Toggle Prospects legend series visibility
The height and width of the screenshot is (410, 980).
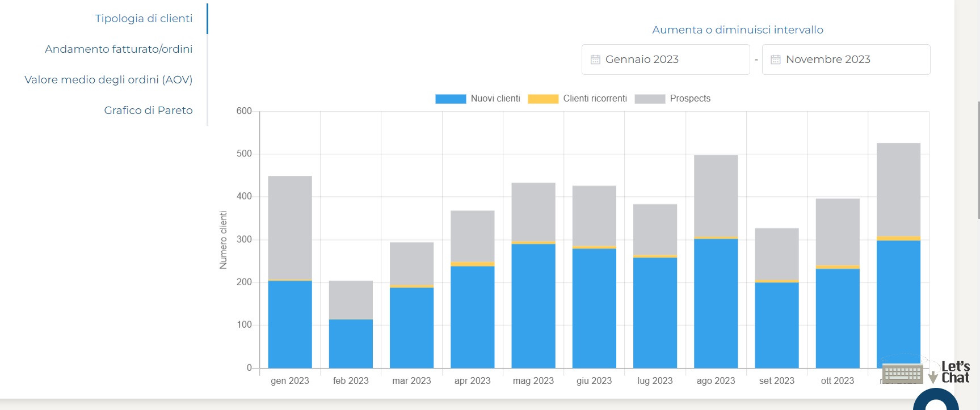click(689, 99)
